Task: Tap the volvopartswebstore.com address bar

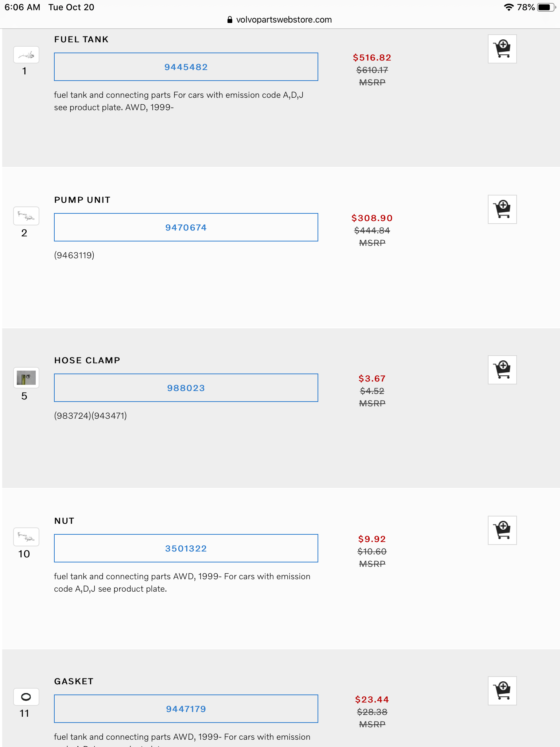Action: coord(284,20)
